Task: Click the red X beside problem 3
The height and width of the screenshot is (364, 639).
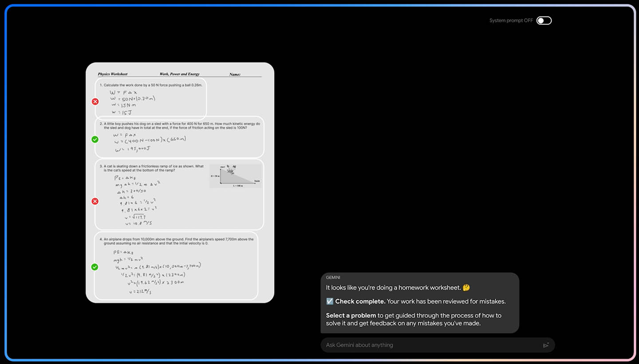Action: pos(95,201)
